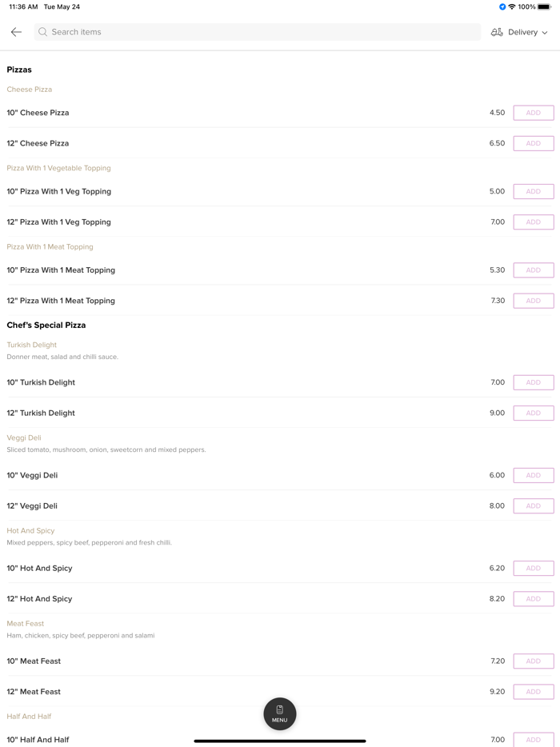Click the search magnifier icon
560x747 pixels.
click(x=43, y=32)
